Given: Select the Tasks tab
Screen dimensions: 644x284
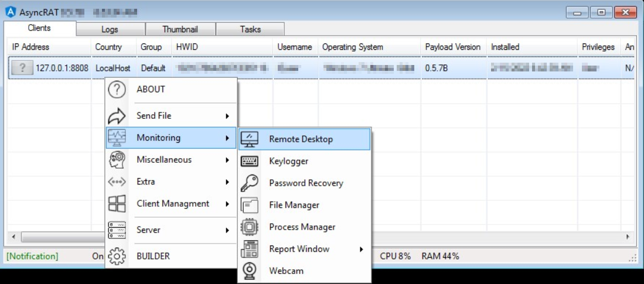Looking at the screenshot, I should pos(250,29).
